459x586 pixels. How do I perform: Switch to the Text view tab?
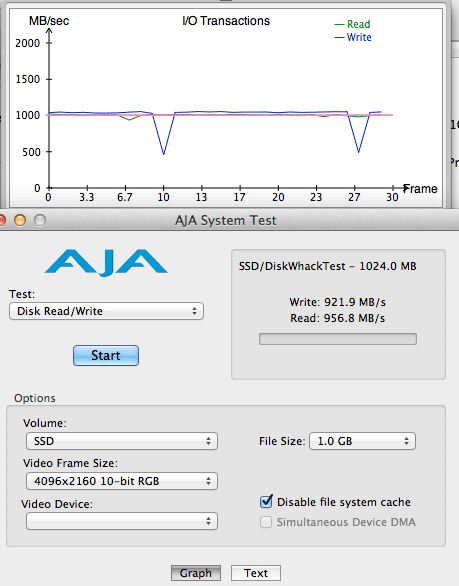pyautogui.click(x=256, y=573)
